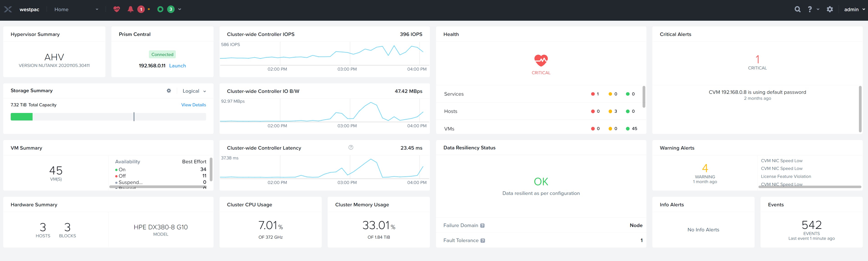Click the View Details storage link
The width and height of the screenshot is (868, 261).
pyautogui.click(x=193, y=105)
